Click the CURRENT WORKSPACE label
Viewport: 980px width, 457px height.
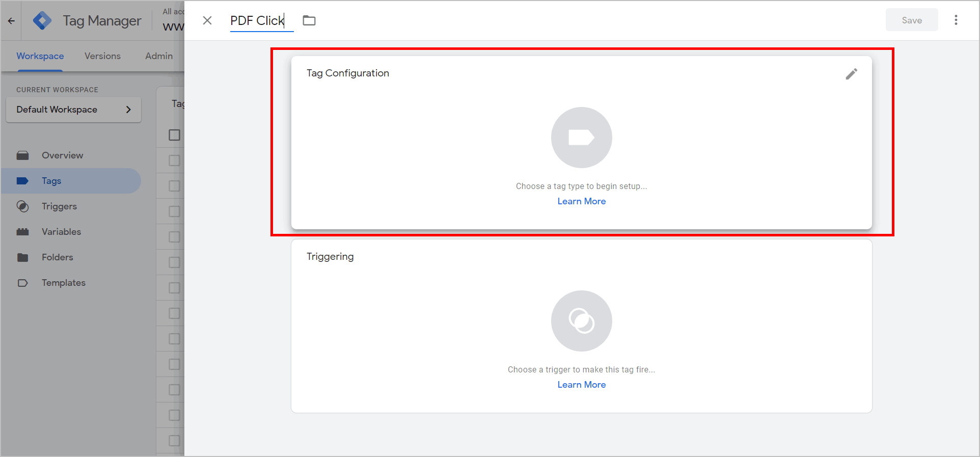tap(57, 90)
